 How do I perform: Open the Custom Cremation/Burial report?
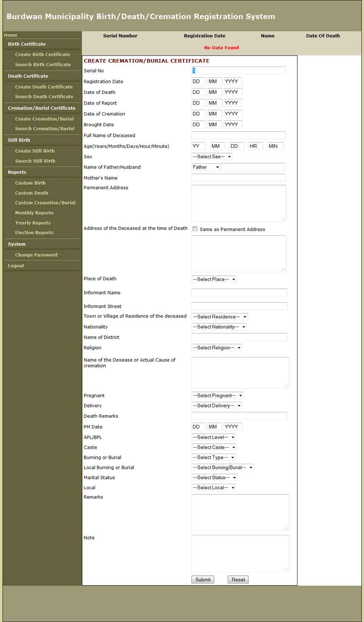pos(45,202)
